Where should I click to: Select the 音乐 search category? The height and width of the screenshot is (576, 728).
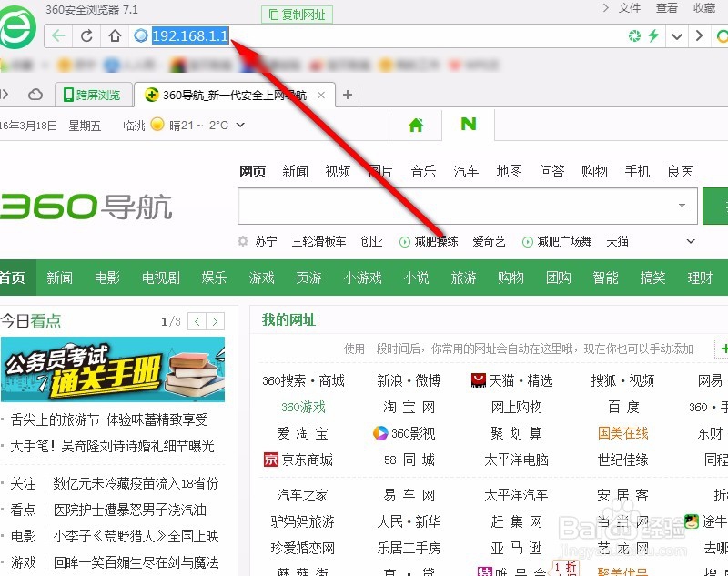[x=423, y=171]
